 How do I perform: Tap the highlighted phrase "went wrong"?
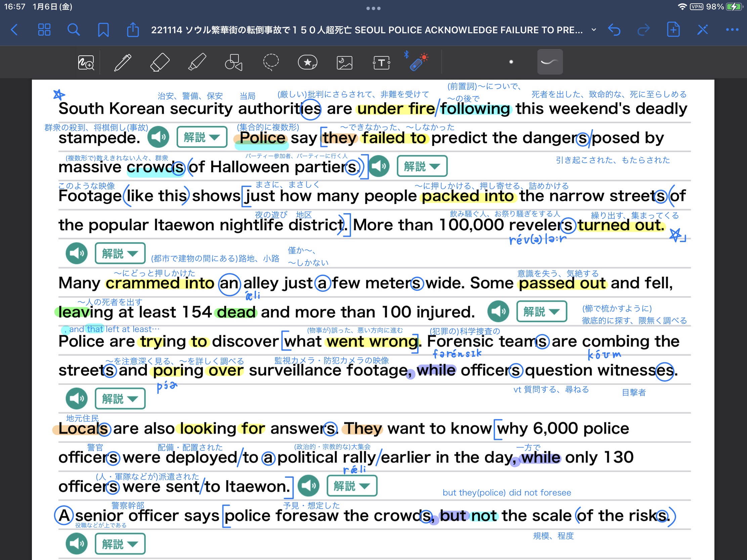tap(372, 341)
